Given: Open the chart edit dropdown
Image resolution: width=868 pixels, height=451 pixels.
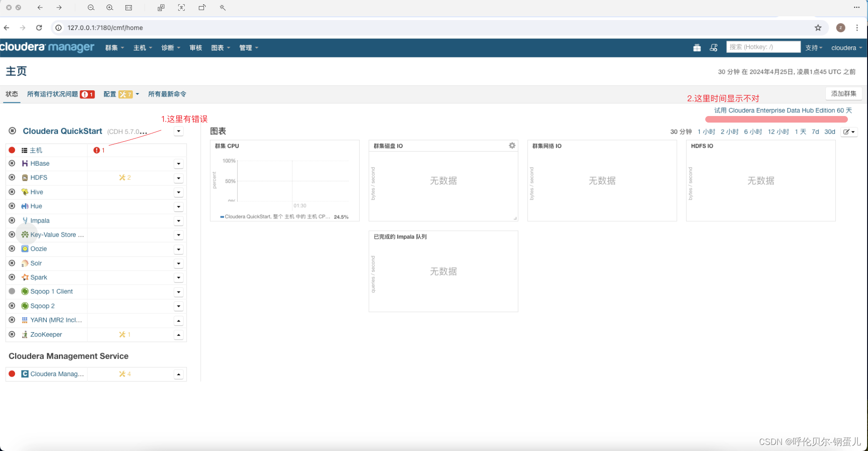Looking at the screenshot, I should point(849,132).
